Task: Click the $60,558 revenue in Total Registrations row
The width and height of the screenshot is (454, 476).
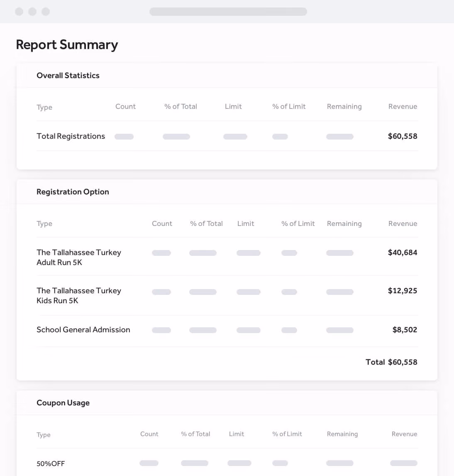Action: click(x=403, y=136)
